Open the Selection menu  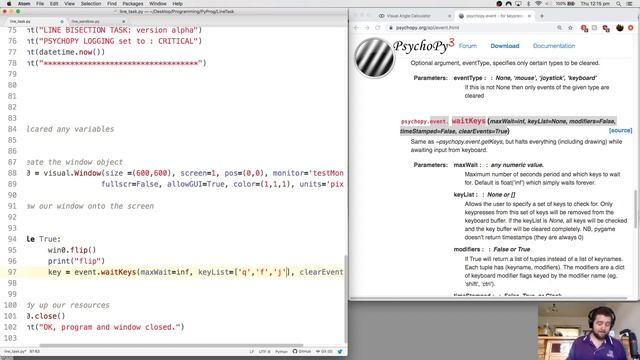click(x=91, y=4)
